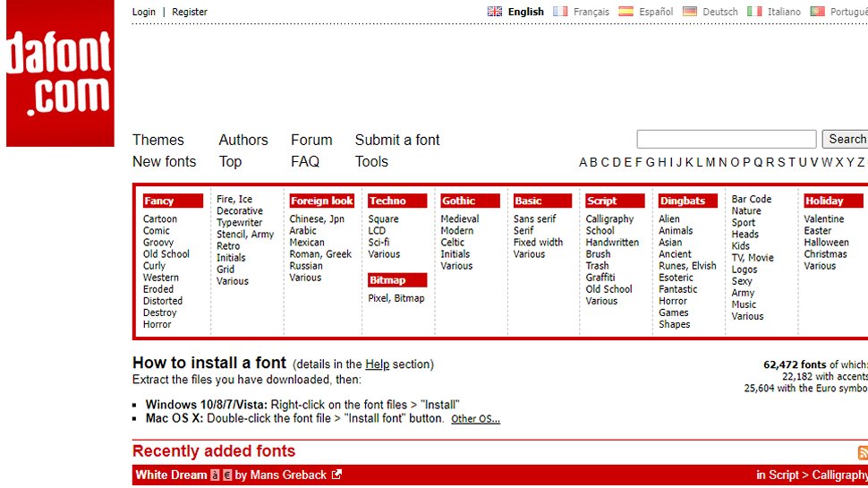The image size is (868, 488).
Task: Open the Register link
Action: click(x=190, y=12)
